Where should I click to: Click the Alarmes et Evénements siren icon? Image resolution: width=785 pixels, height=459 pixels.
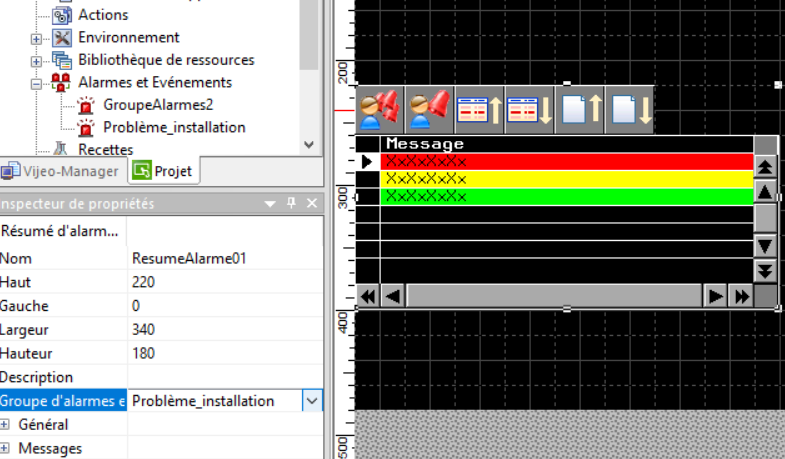[x=61, y=83]
